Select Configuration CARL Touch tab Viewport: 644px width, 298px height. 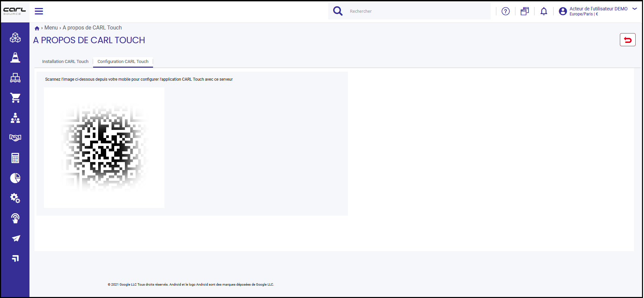tap(123, 62)
